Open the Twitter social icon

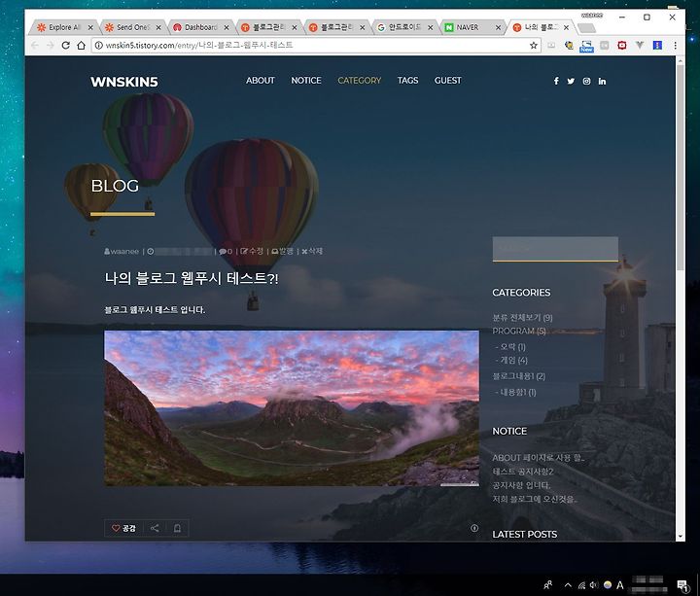point(571,81)
